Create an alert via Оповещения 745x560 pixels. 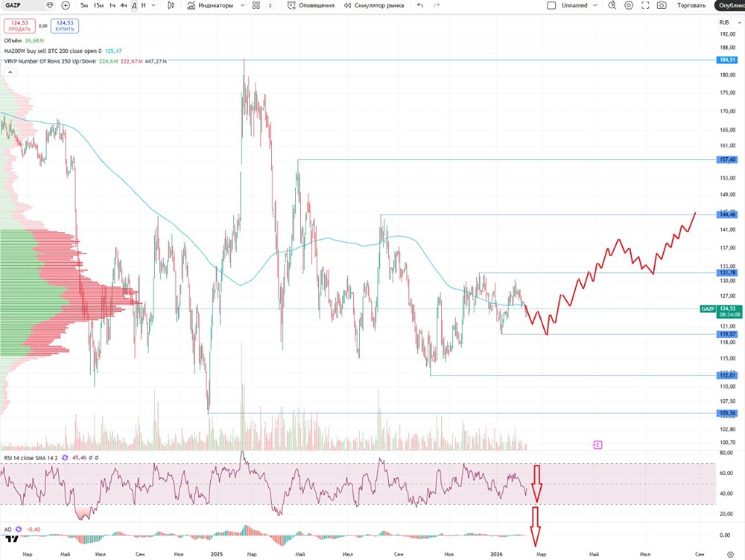pyautogui.click(x=311, y=6)
